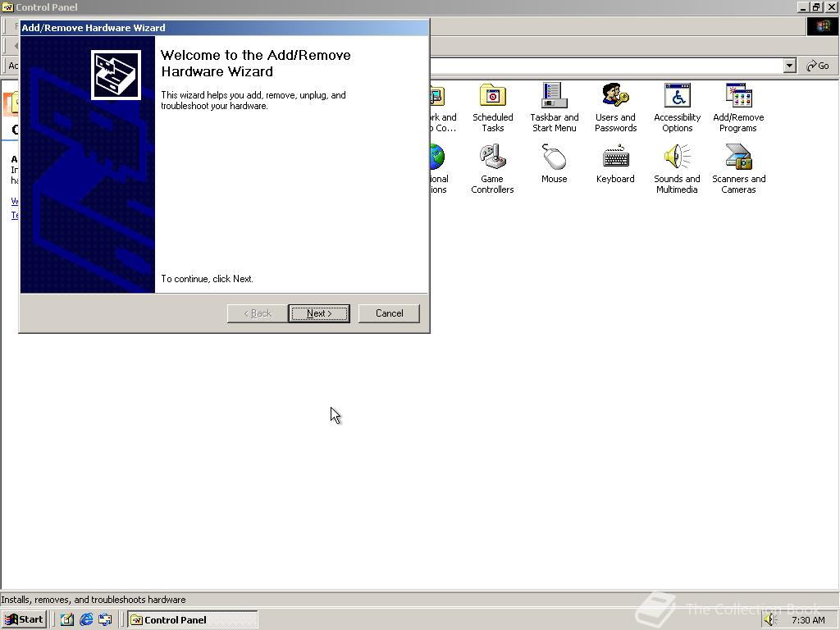Restore down the Control Panel window

pyautogui.click(x=816, y=7)
